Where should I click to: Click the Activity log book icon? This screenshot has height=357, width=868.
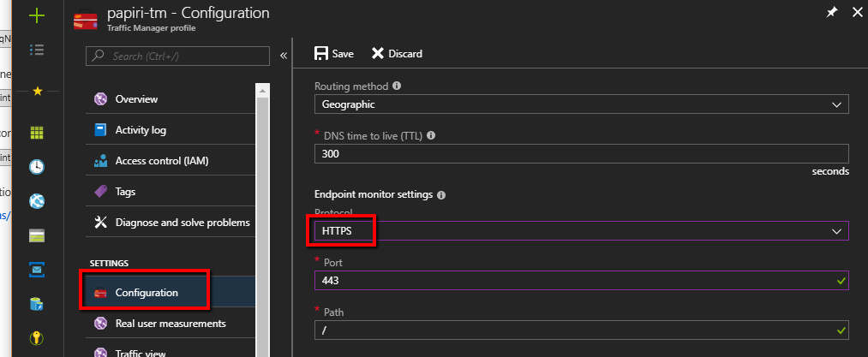[100, 130]
